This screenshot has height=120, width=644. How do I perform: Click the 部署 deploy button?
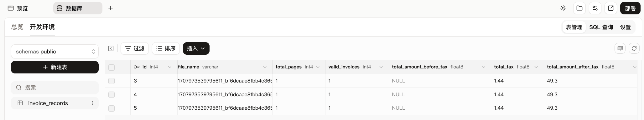[630, 8]
